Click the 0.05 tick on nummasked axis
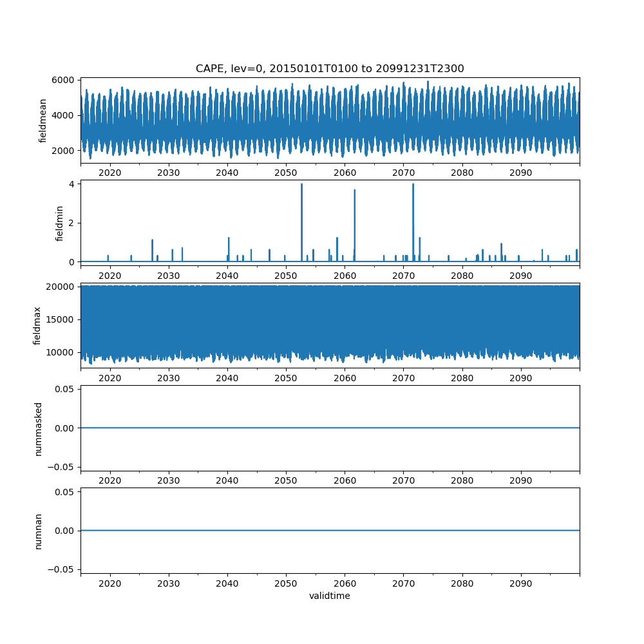This screenshot has height=644, width=644. pos(64,389)
